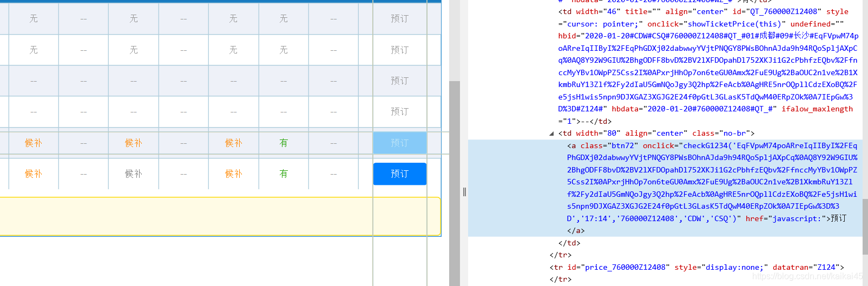This screenshot has width=868, height=286.
Task: Select the class="no-br" attribute
Action: pos(721,133)
